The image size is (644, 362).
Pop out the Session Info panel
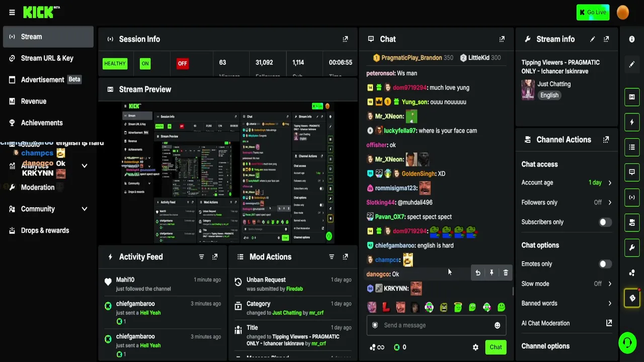[345, 39]
